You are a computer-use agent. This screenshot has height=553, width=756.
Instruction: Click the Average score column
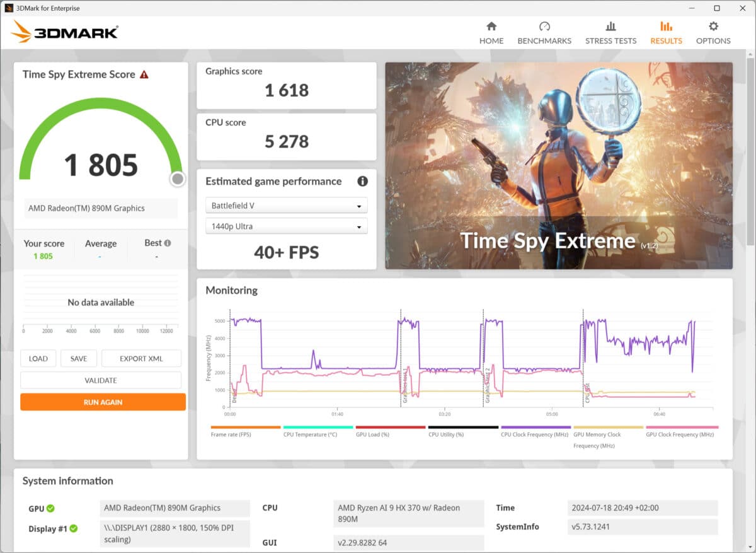(101, 249)
